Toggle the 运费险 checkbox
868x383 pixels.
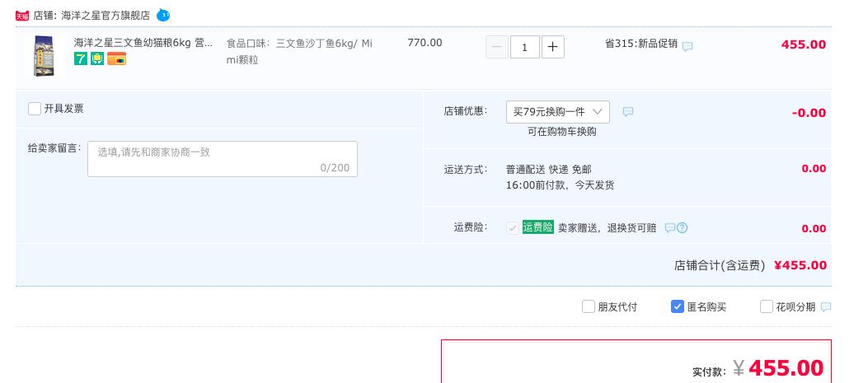[513, 227]
